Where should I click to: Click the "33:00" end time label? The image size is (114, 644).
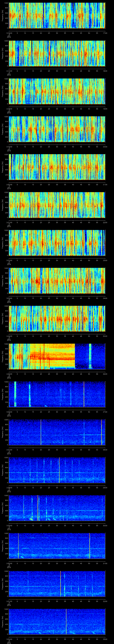point(105,639)
